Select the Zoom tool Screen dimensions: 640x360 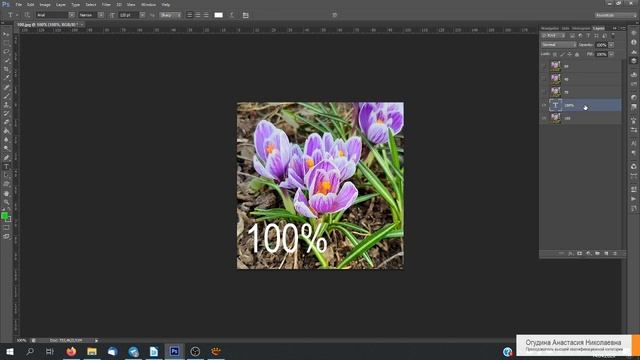coord(7,202)
